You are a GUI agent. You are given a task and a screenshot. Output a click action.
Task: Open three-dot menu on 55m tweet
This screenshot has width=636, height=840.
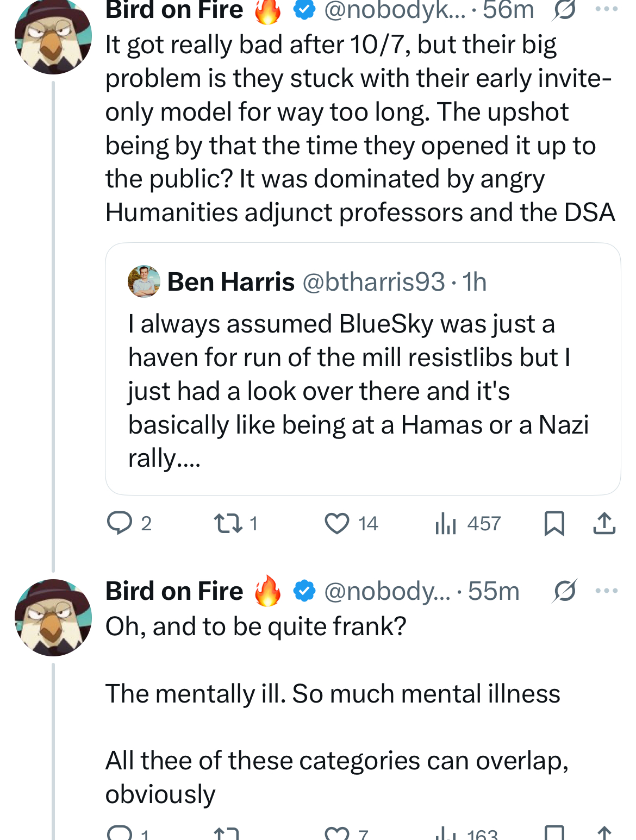point(607,591)
